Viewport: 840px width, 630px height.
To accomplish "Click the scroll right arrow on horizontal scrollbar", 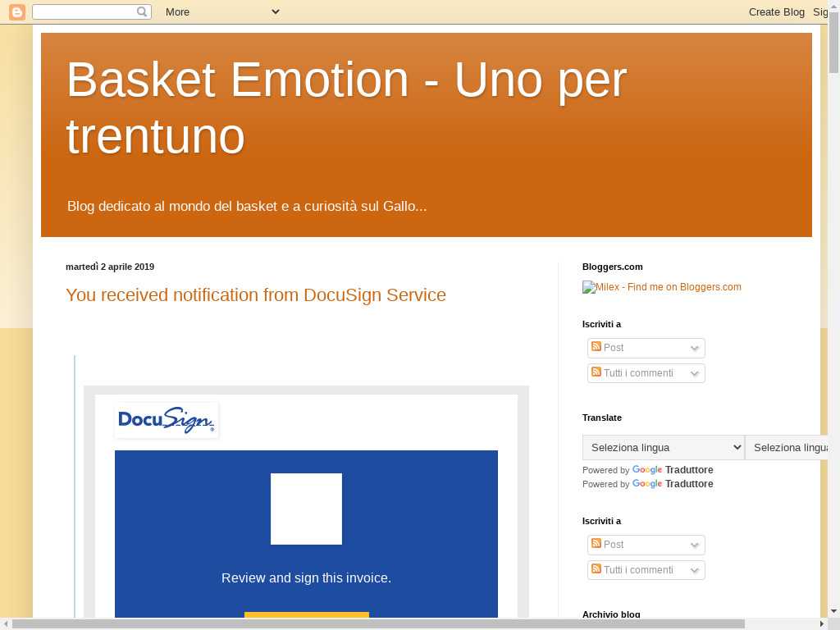I will (822, 624).
